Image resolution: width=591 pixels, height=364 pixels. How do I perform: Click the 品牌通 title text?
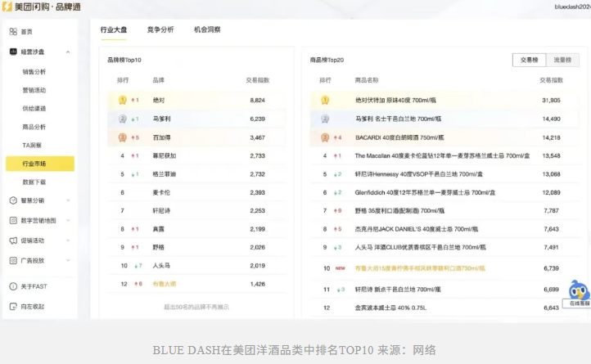(x=68, y=7)
